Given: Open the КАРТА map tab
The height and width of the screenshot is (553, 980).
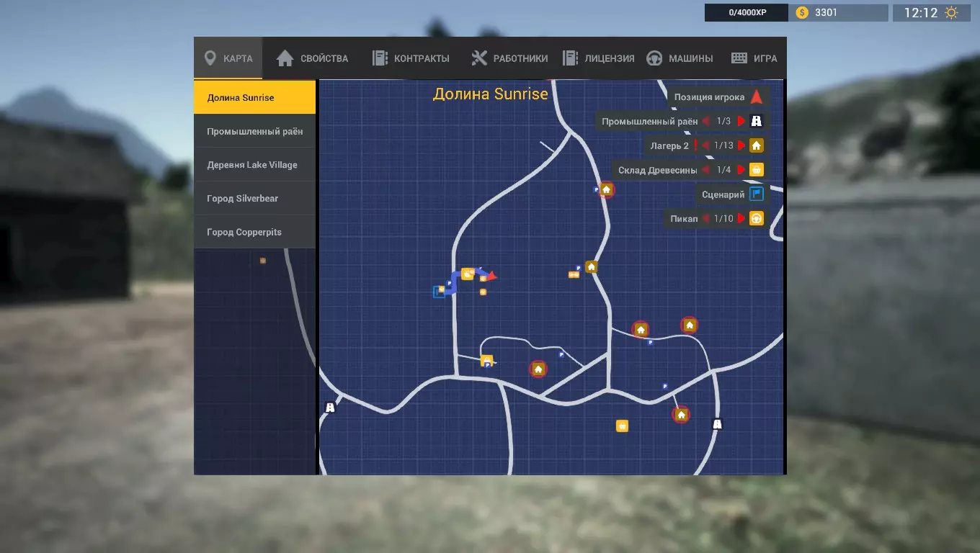Looking at the screenshot, I should [x=228, y=58].
